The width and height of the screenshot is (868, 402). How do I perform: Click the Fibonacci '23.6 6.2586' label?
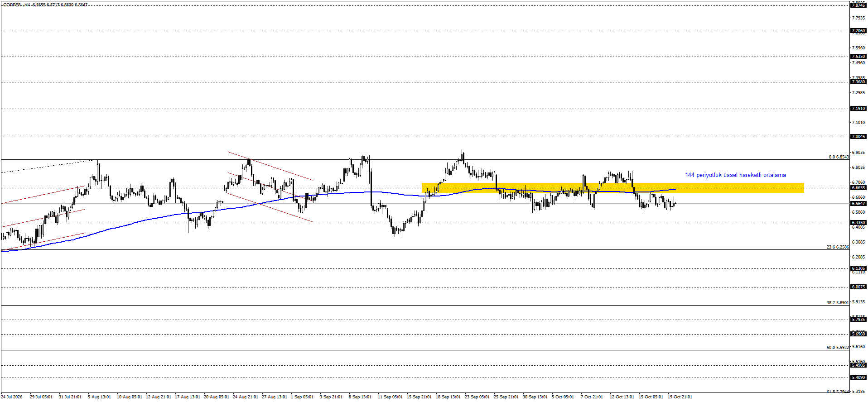(x=838, y=247)
